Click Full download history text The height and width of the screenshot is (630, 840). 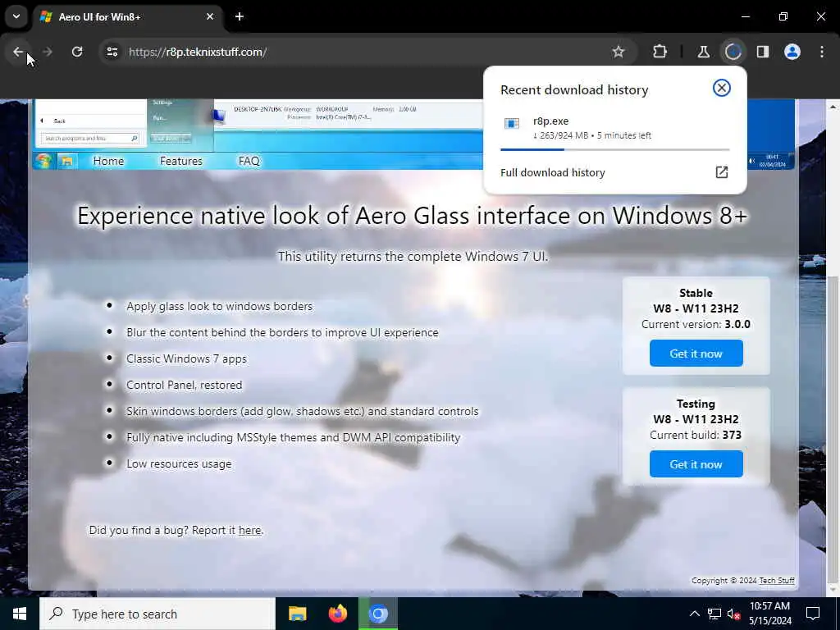(x=552, y=172)
